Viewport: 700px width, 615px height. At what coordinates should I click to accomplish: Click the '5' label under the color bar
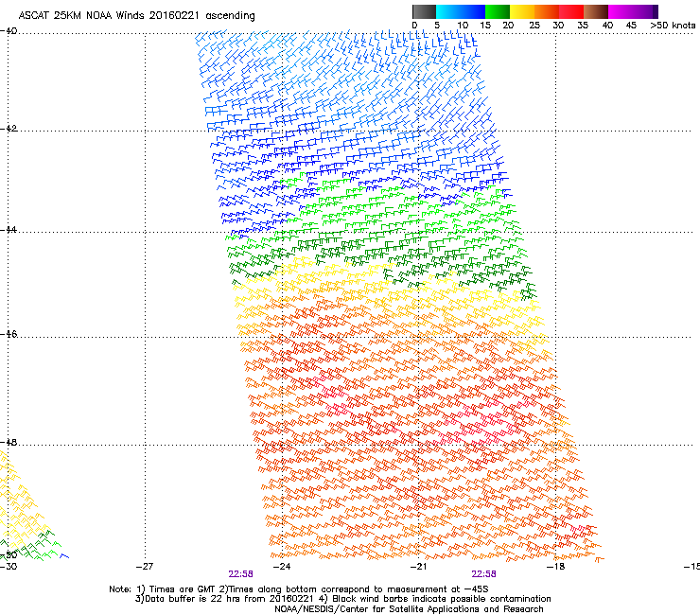(437, 26)
